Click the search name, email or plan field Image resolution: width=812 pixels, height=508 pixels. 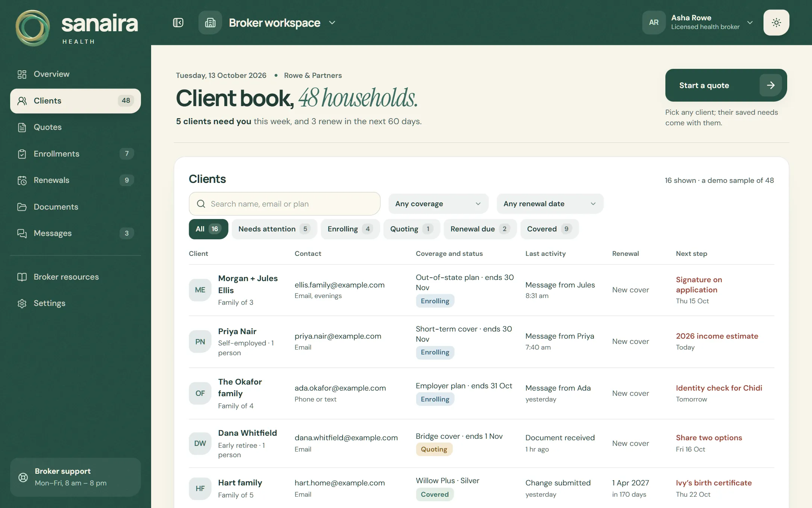(x=285, y=204)
